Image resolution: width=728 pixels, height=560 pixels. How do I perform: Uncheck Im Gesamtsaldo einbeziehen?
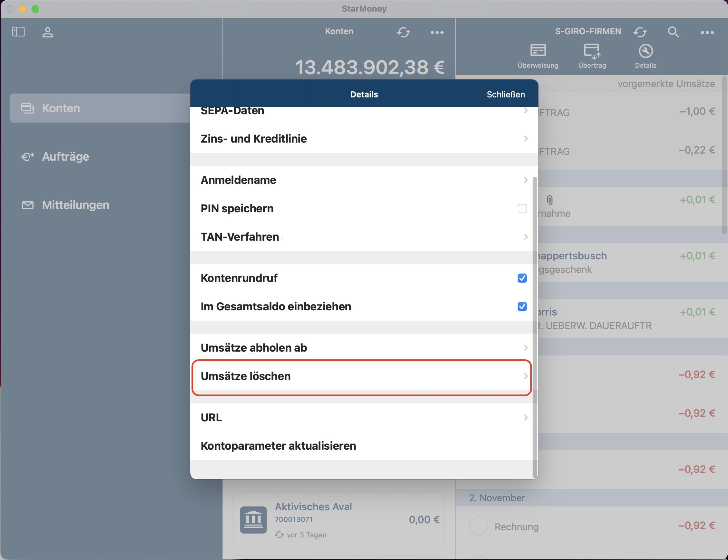(522, 306)
